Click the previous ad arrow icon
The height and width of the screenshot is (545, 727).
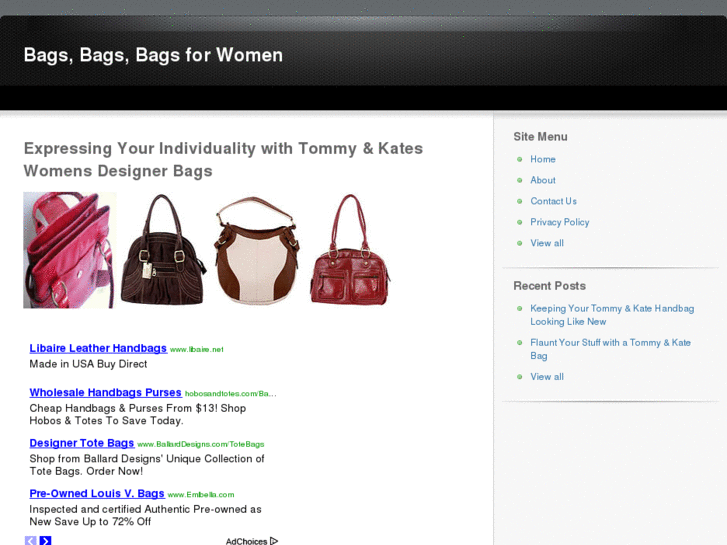point(31,540)
